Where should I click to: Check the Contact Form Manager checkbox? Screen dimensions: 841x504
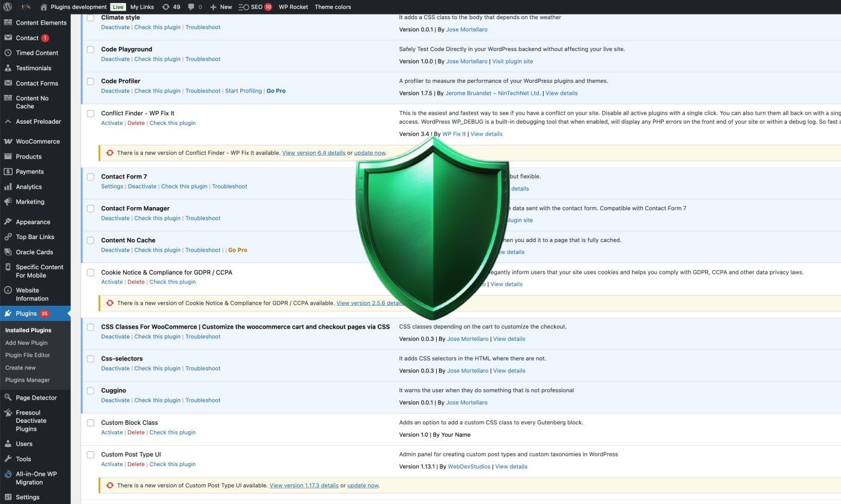pos(91,208)
